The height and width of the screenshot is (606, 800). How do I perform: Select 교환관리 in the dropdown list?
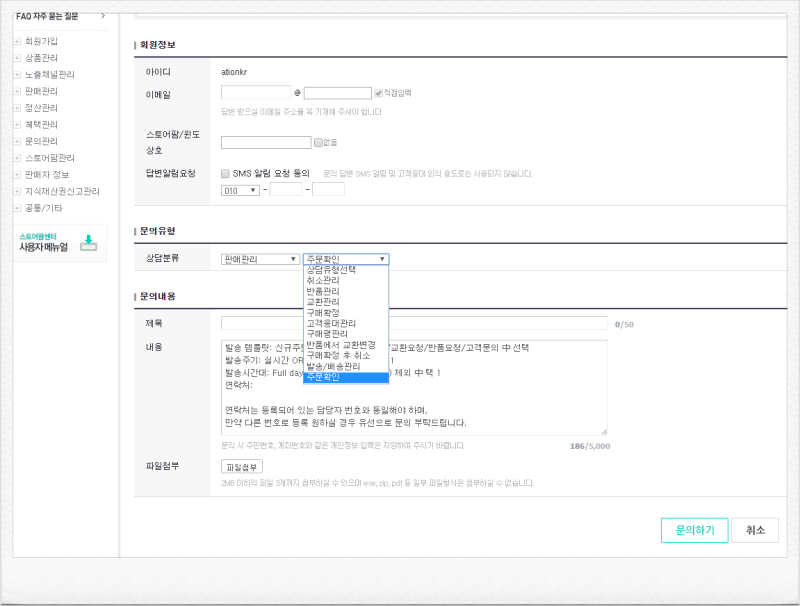click(346, 302)
